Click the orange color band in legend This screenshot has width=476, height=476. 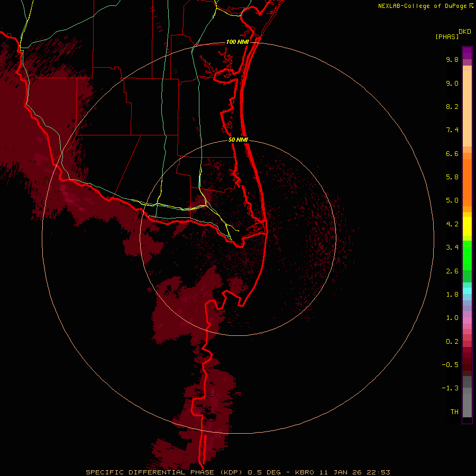[467, 182]
